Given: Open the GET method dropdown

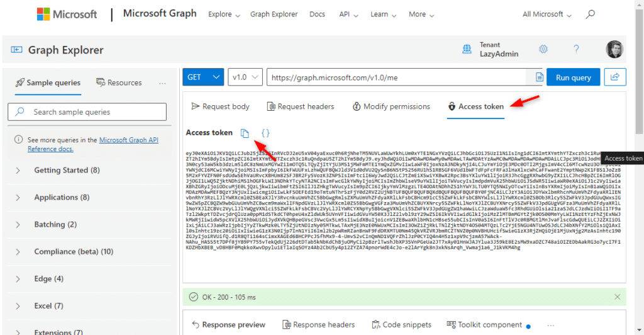Looking at the screenshot, I should pyautogui.click(x=203, y=77).
